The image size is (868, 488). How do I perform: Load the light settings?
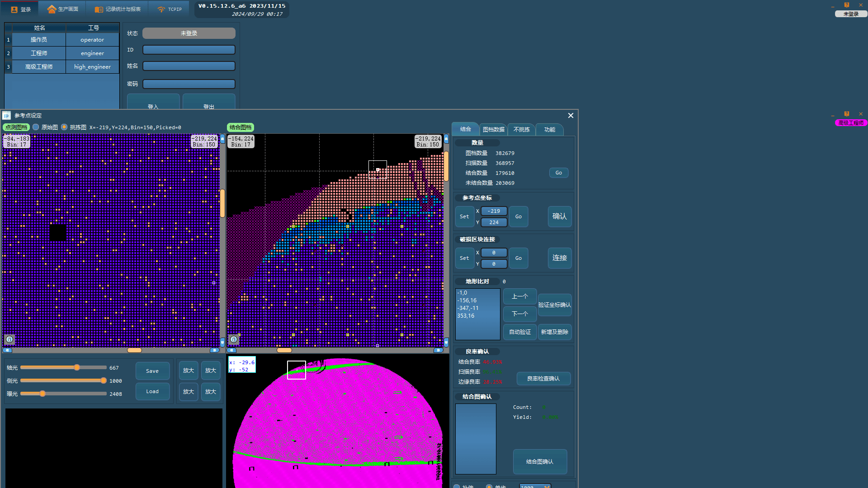[x=152, y=391]
